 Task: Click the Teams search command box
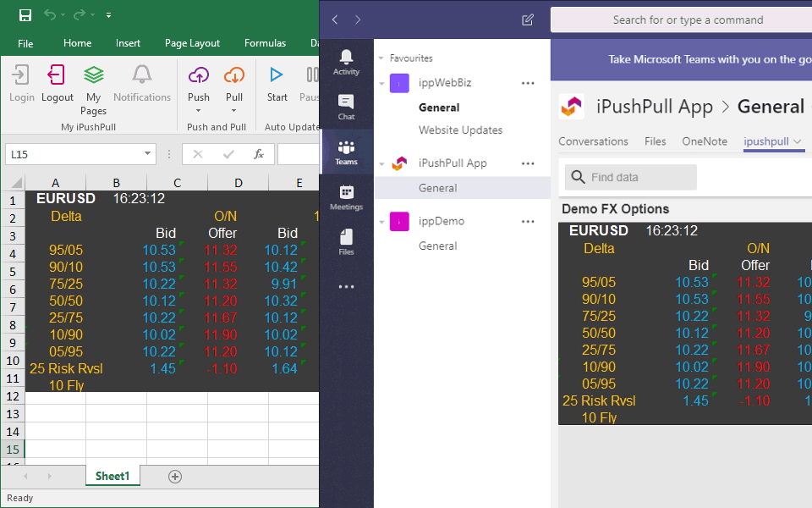(x=682, y=19)
